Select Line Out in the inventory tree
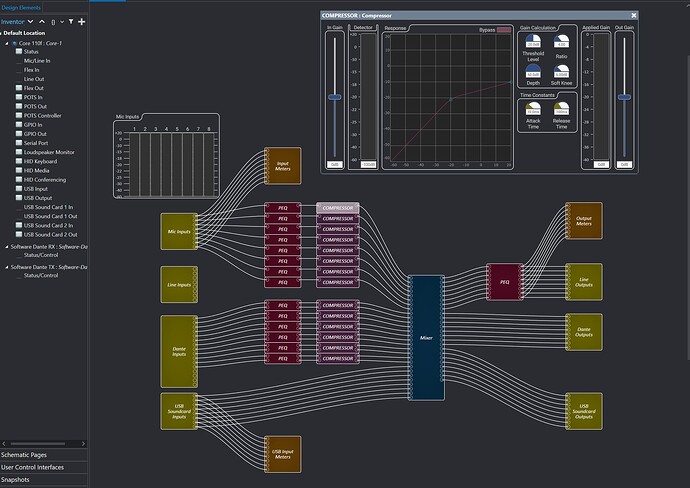The image size is (690, 488). point(34,79)
